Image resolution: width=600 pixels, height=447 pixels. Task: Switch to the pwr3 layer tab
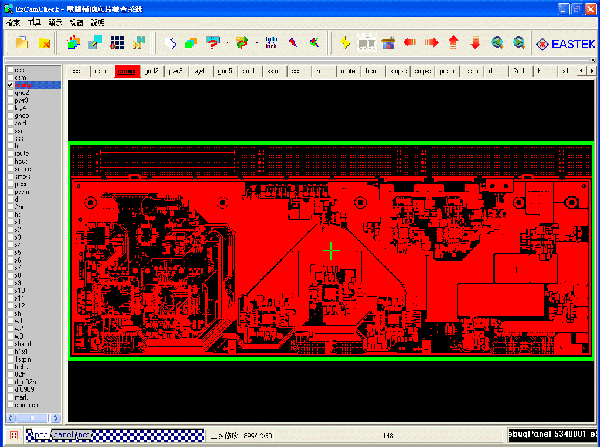tap(176, 71)
